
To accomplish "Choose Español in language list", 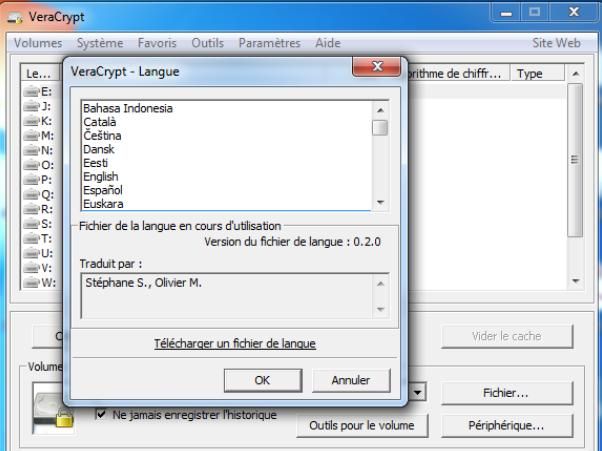I will click(x=227, y=190).
